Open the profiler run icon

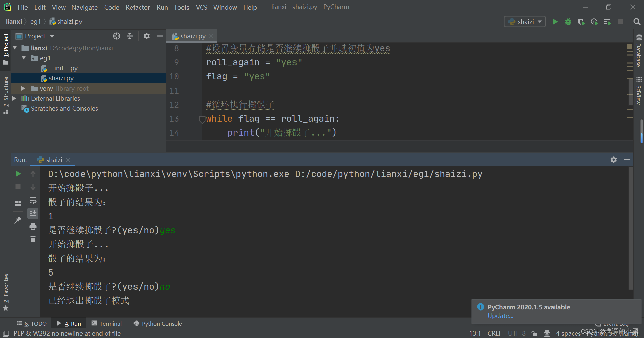pos(594,22)
